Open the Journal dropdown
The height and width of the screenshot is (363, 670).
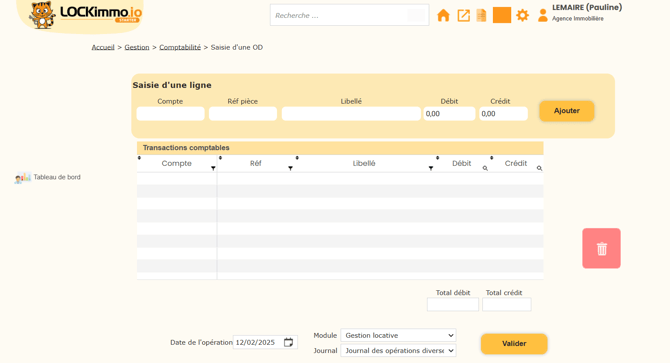398,350
